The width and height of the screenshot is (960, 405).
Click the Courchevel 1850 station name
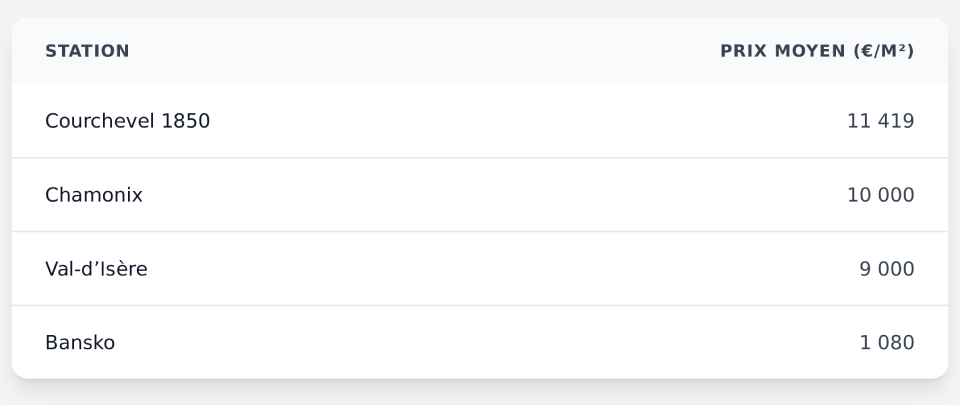[x=127, y=121]
